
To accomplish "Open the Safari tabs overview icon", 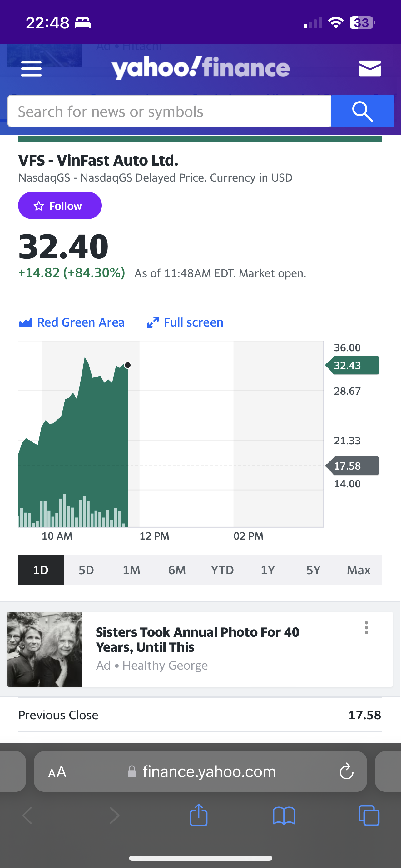I will tap(369, 816).
